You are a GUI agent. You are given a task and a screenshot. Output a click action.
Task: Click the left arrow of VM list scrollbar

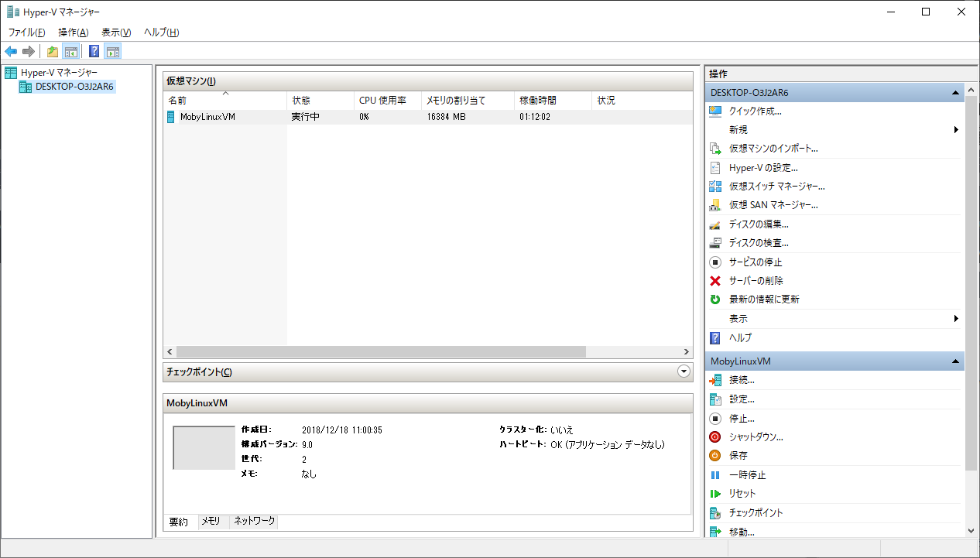point(170,351)
